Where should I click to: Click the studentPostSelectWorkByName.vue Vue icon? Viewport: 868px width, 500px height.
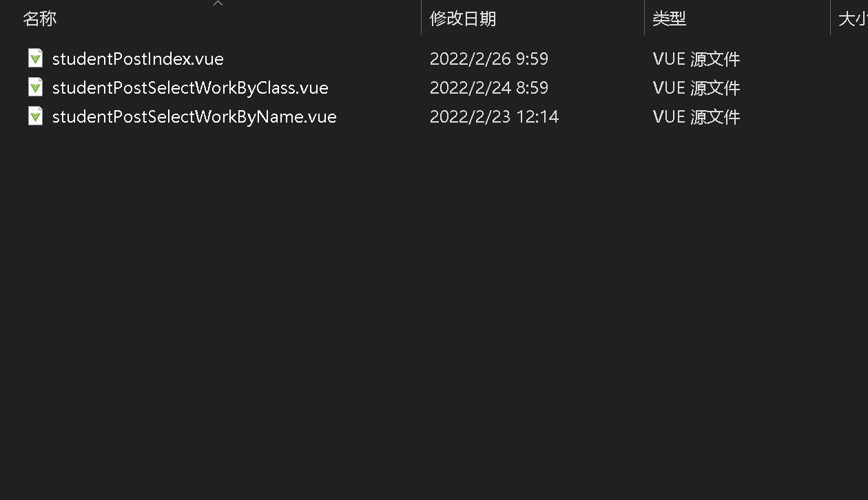tap(35, 116)
